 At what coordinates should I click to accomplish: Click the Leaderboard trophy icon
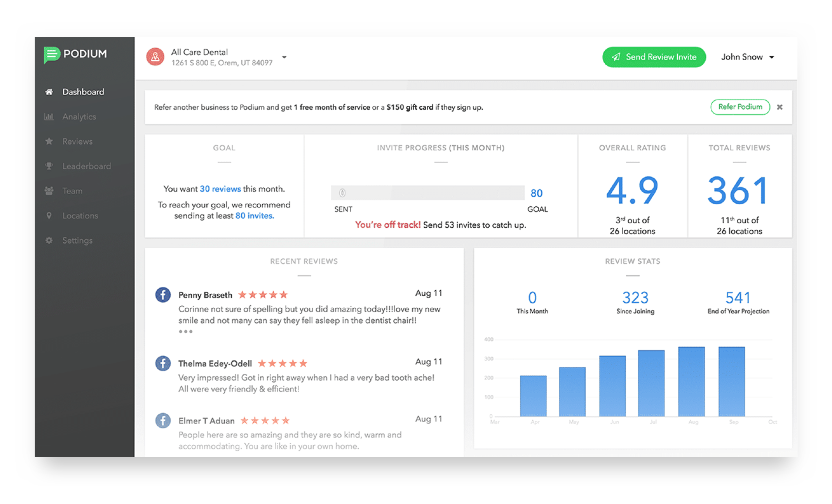click(x=49, y=166)
